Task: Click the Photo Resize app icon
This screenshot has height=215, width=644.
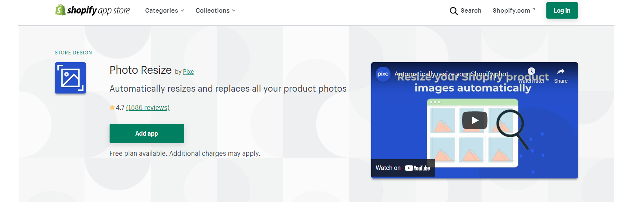Action: tap(70, 78)
